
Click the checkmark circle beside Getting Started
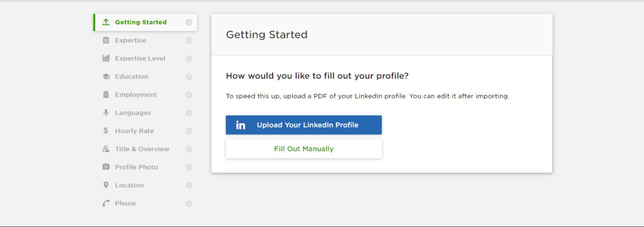click(189, 22)
